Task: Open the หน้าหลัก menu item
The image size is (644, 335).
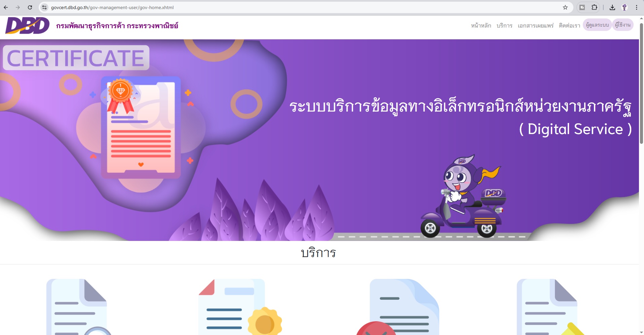Action: point(481,26)
